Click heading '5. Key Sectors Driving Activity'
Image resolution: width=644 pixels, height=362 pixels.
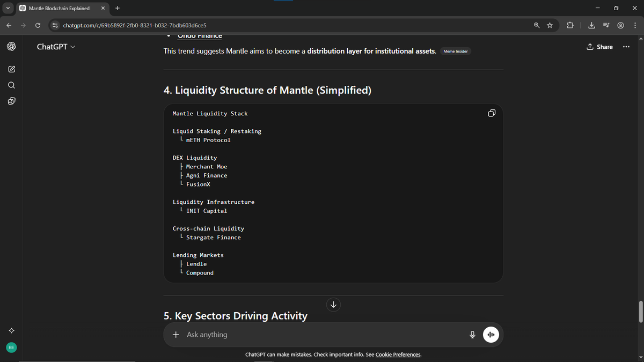236,316
